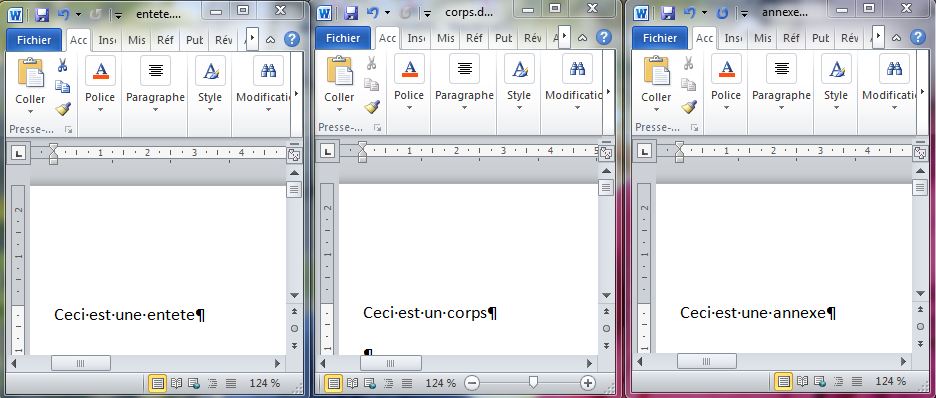Redo action in annexe window

tap(722, 12)
